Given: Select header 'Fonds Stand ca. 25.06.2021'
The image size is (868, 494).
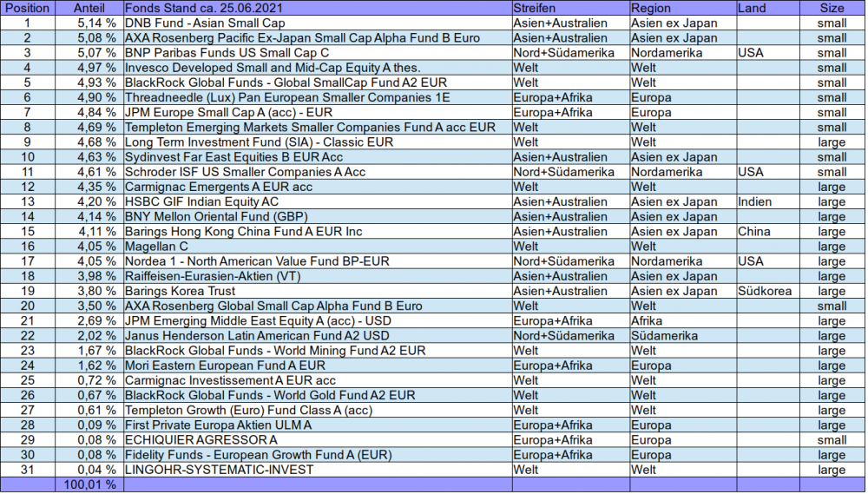Looking at the screenshot, I should point(318,8).
